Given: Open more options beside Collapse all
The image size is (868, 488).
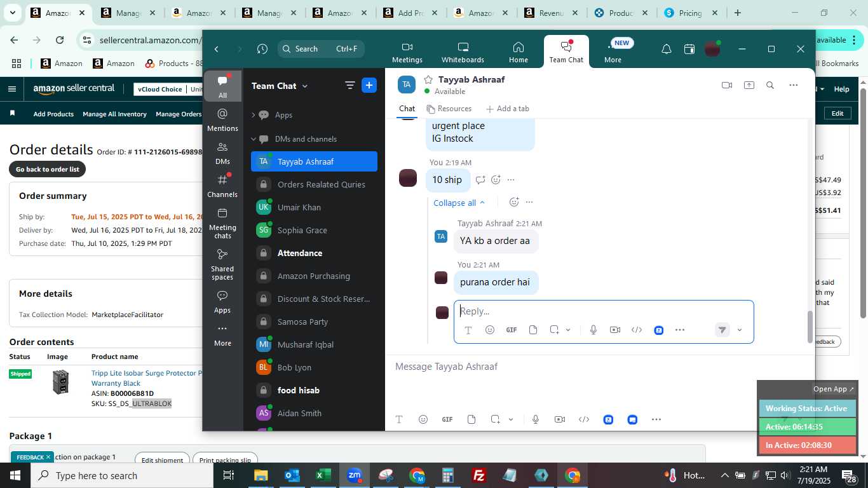Looking at the screenshot, I should [x=529, y=202].
